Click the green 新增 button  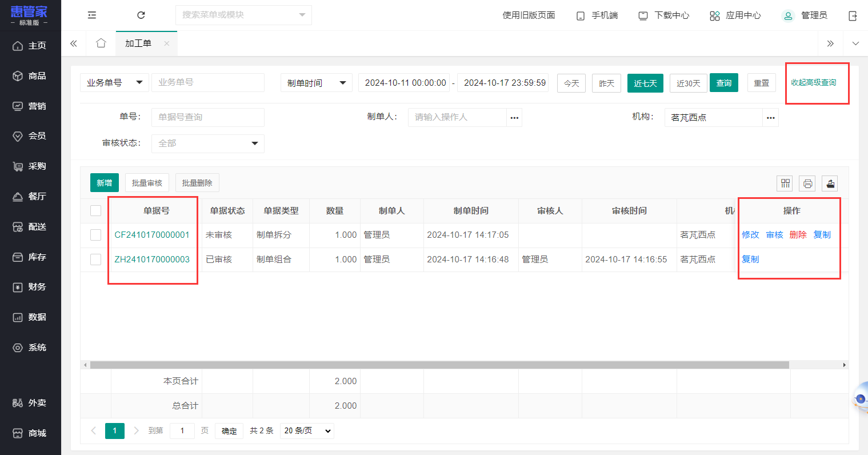[x=105, y=183]
